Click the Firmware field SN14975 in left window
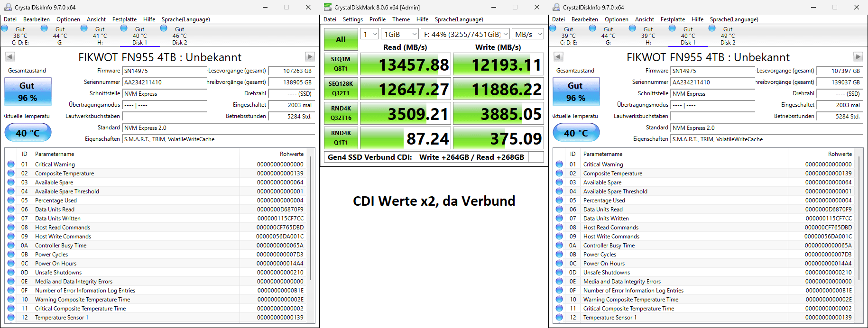 165,71
